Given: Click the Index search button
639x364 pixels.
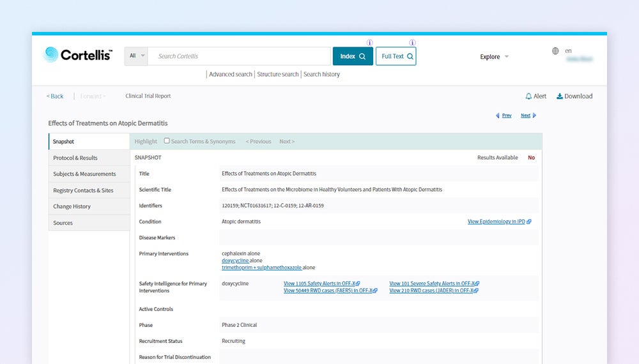Looking at the screenshot, I should [x=353, y=56].
